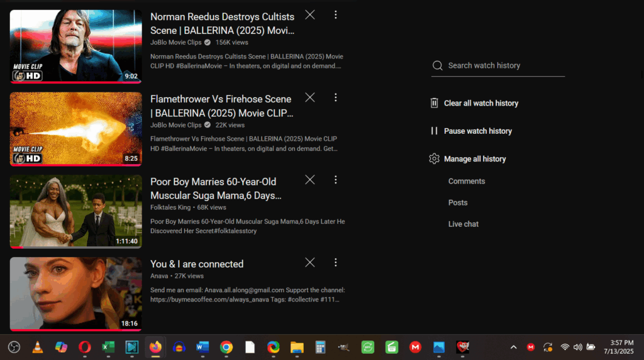644x360 pixels.
Task: Open Microsoft Edge from taskbar
Action: click(x=273, y=347)
